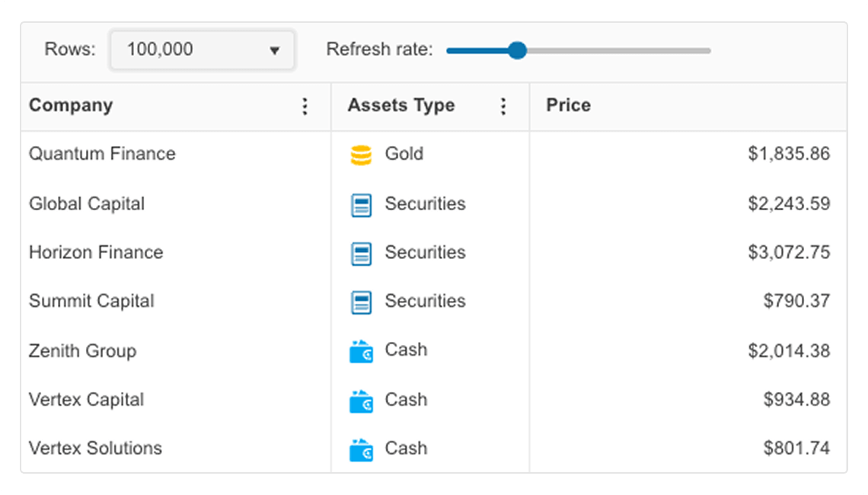Click the Securities icon in Summit Capital row
Viewport: 868px width, 495px height.
(361, 302)
